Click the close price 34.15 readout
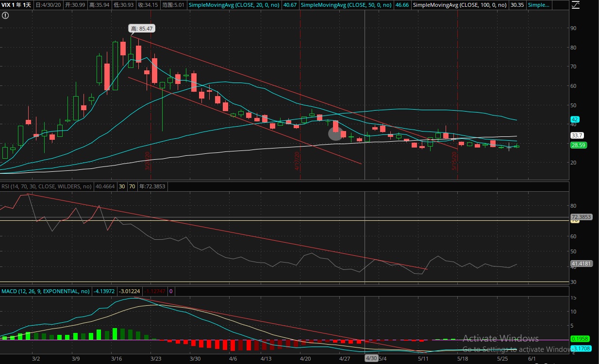 (148, 5)
